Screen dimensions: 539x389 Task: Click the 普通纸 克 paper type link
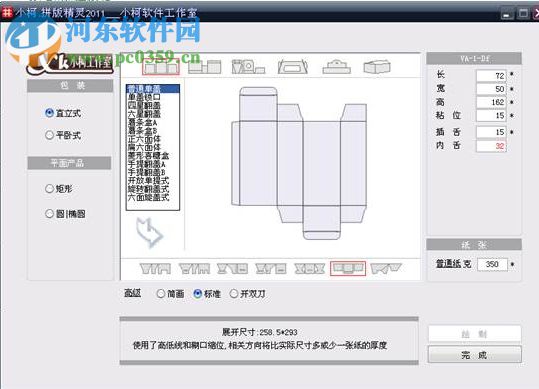[x=454, y=264]
